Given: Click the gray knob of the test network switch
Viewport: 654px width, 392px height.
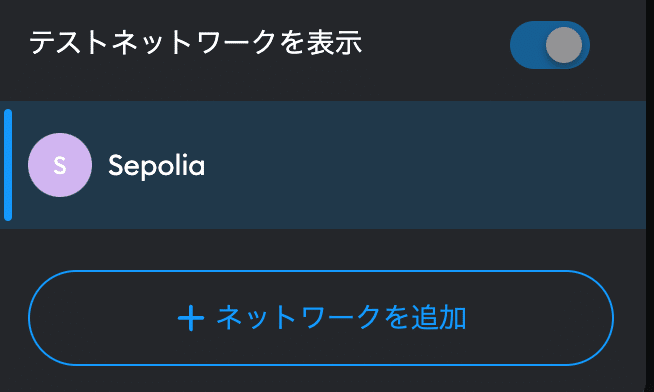Looking at the screenshot, I should [564, 45].
